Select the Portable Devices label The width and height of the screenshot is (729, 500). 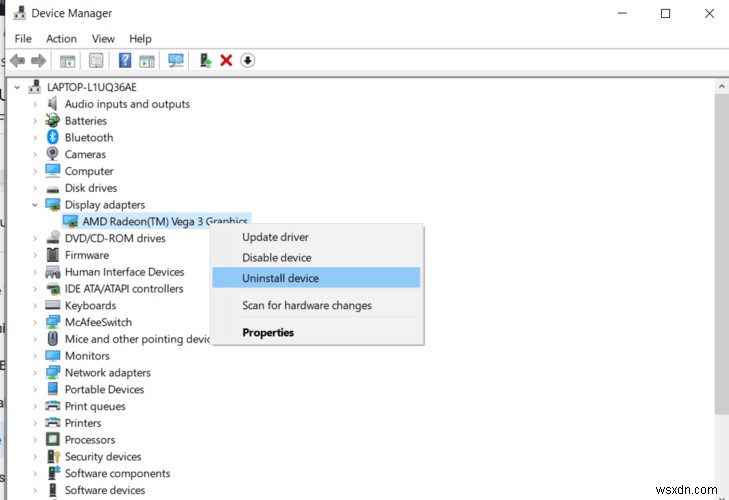pos(104,389)
